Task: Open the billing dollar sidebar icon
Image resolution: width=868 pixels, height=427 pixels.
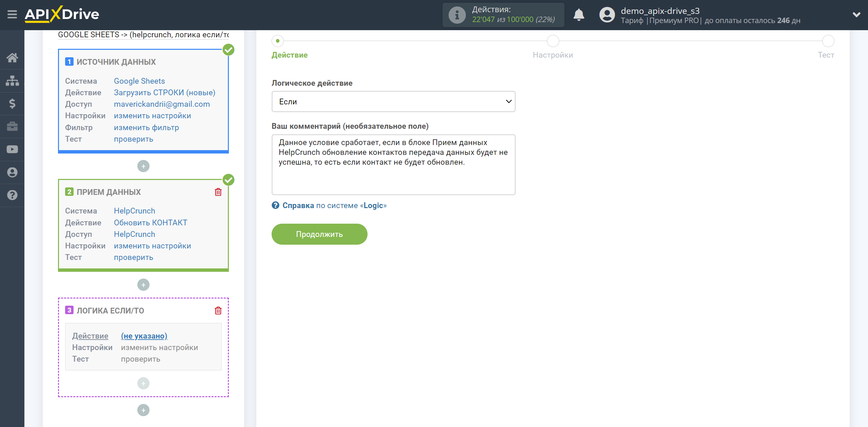Action: (x=12, y=103)
